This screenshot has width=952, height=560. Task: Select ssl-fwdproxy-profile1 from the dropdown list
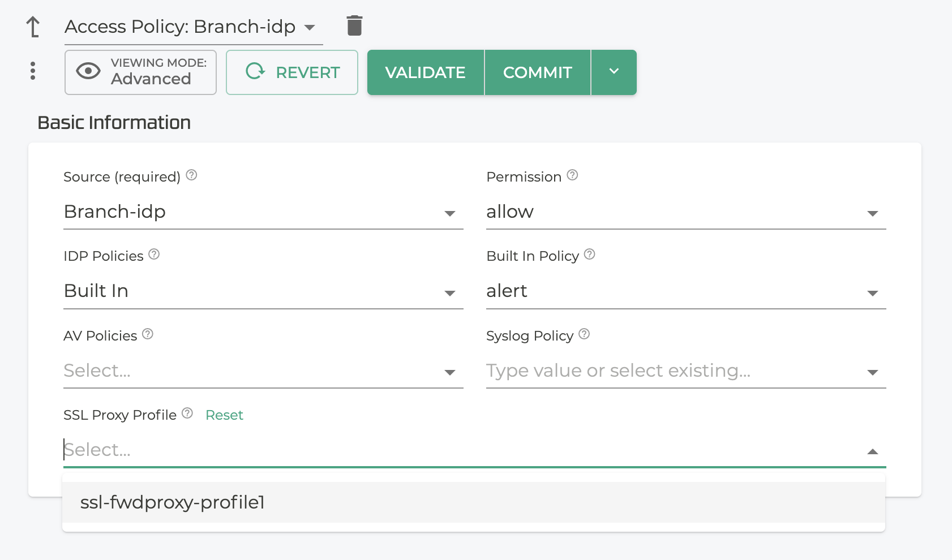click(474, 502)
